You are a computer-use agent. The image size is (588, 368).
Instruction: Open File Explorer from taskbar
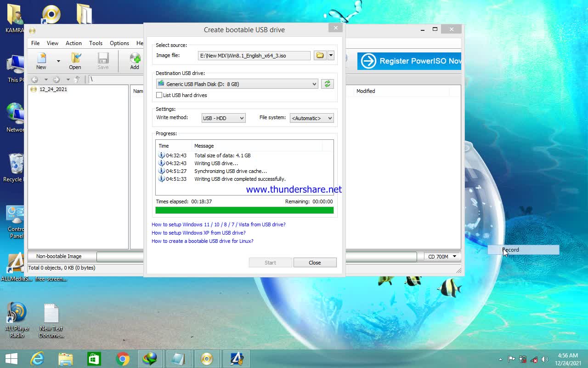[x=65, y=359]
